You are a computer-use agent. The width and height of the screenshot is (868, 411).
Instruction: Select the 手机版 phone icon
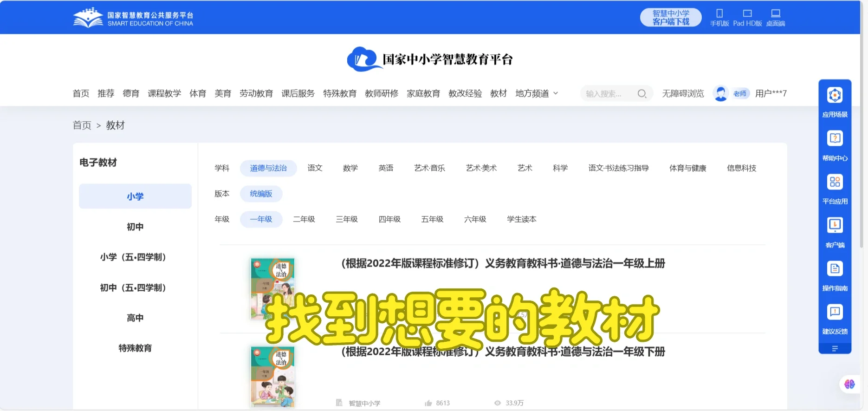click(719, 13)
